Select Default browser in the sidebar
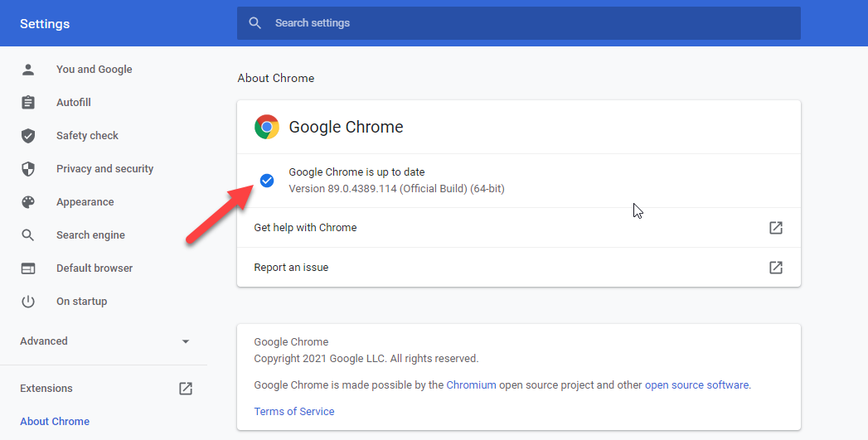The height and width of the screenshot is (440, 868). pyautogui.click(x=95, y=268)
